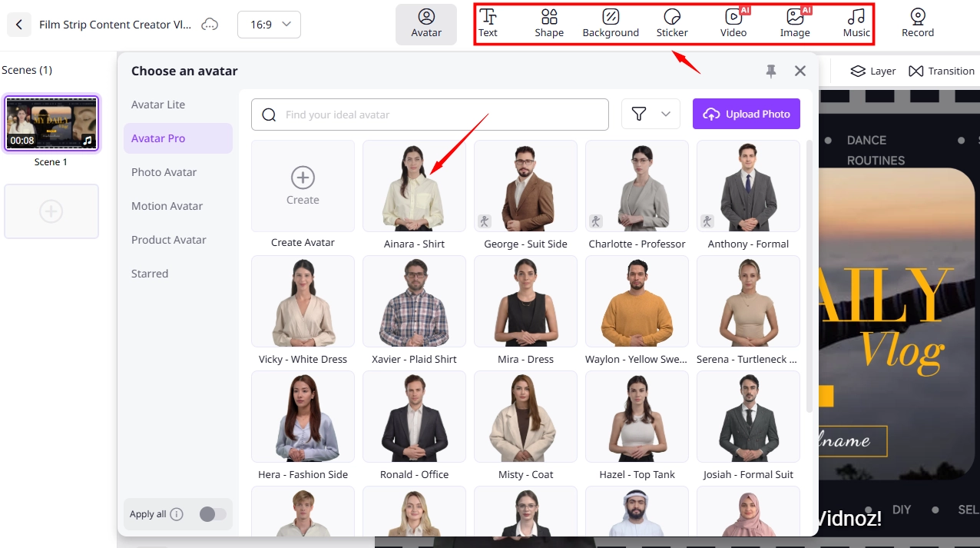Image resolution: width=980 pixels, height=548 pixels.
Task: Open the AI Video panel
Action: [733, 23]
